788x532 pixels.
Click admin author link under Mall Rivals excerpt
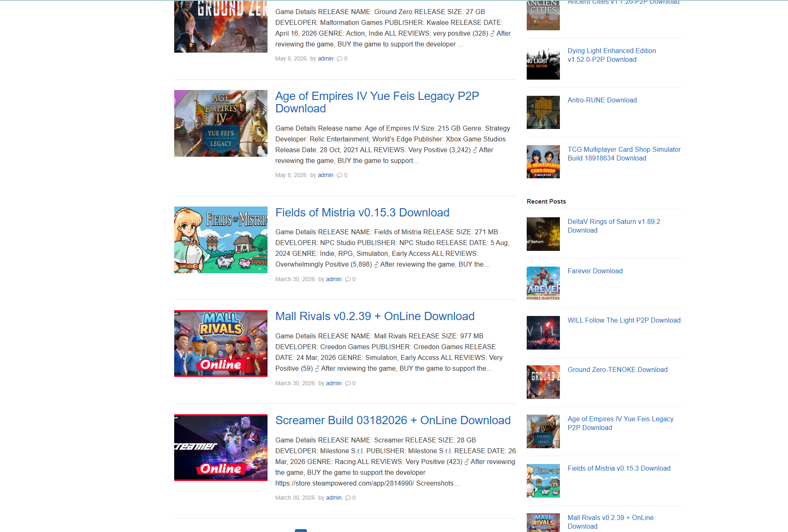(x=334, y=384)
